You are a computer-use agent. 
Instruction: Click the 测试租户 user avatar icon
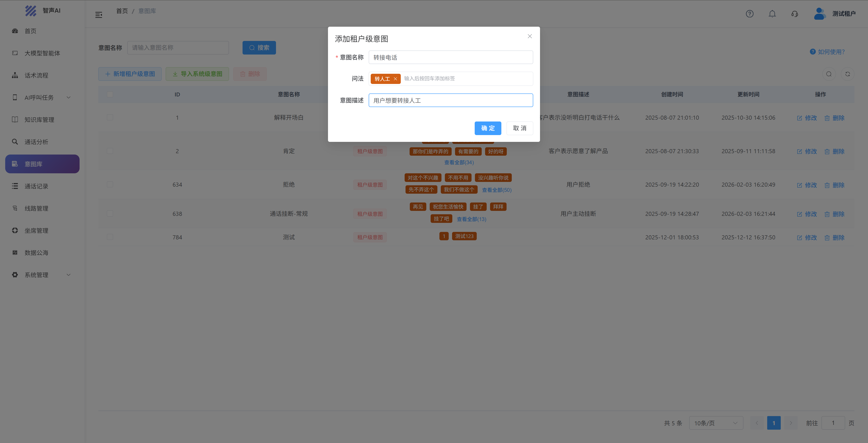[x=819, y=14]
